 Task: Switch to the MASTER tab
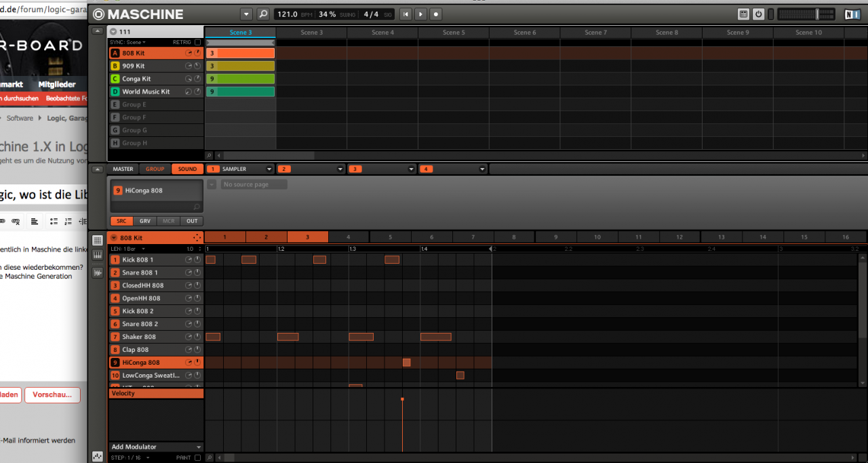[123, 169]
